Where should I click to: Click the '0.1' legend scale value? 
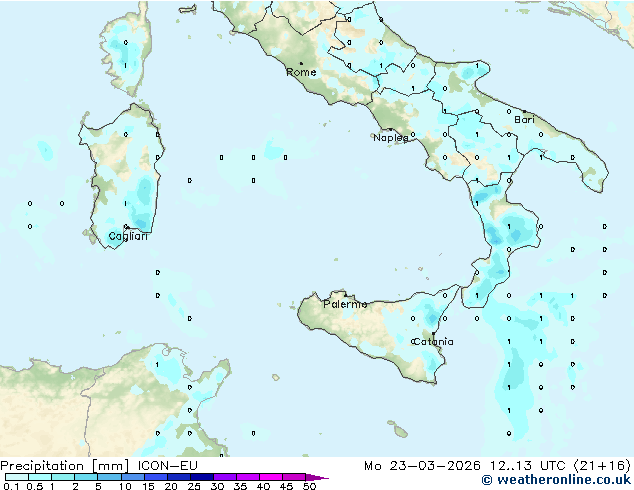point(11,486)
